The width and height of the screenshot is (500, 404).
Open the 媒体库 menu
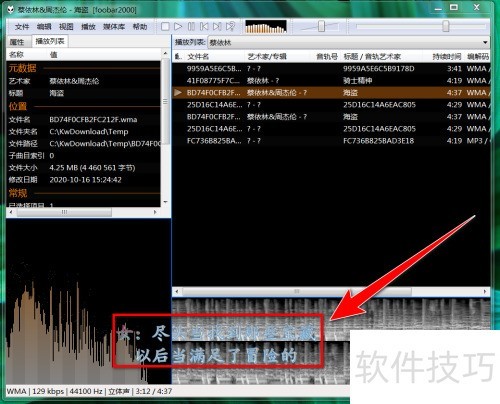coord(114,27)
